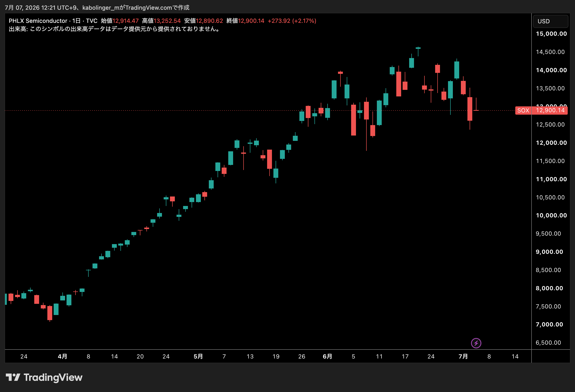Screen dimensions: 575x392
Task: Click the 5月 date axis label
Action: point(198,356)
